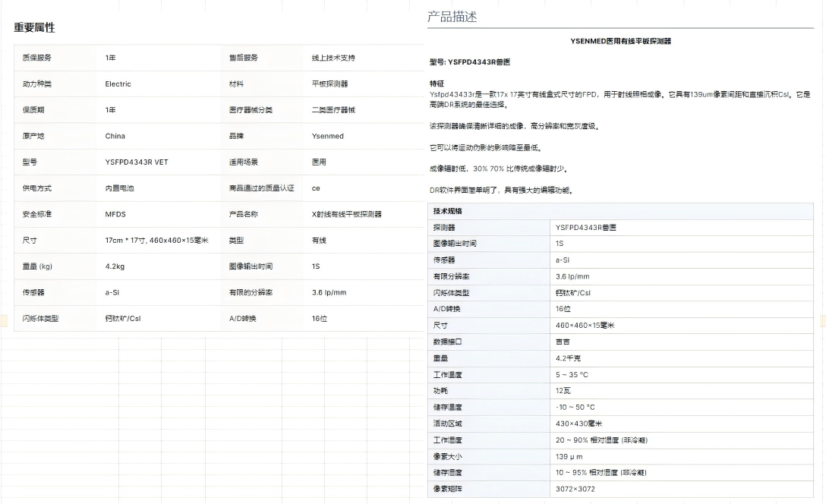Select the 460×460×15毫米 value in 技术规格

tap(585, 326)
